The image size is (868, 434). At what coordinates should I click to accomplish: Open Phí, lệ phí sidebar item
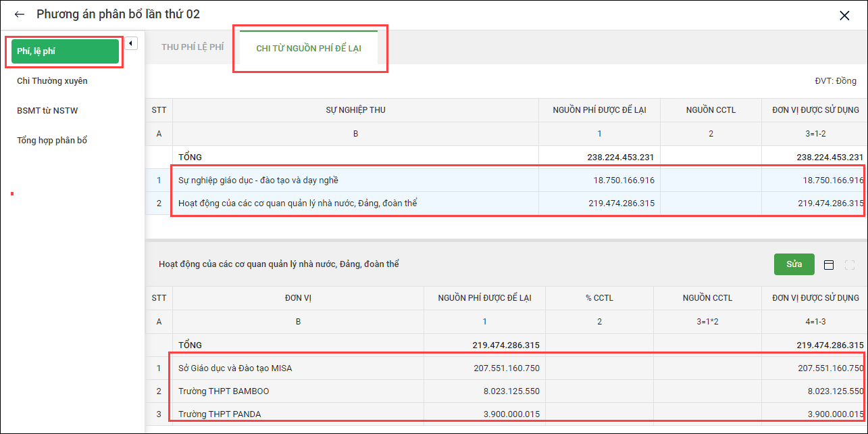pyautogui.click(x=64, y=51)
